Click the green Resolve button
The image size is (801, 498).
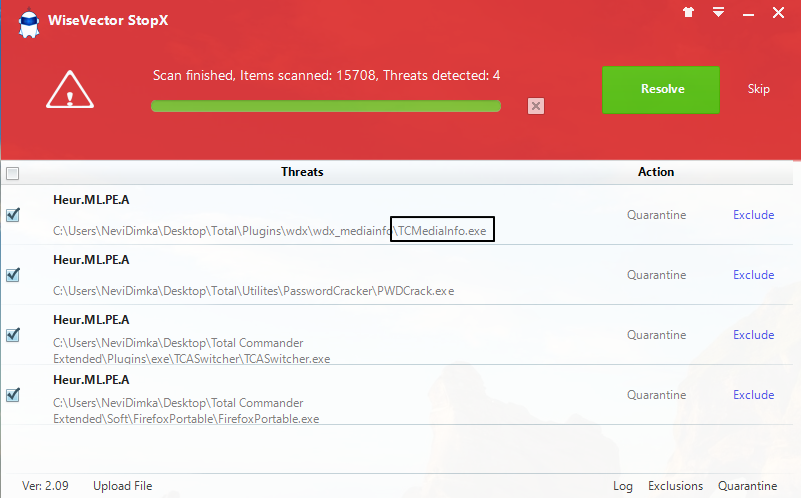tap(661, 89)
